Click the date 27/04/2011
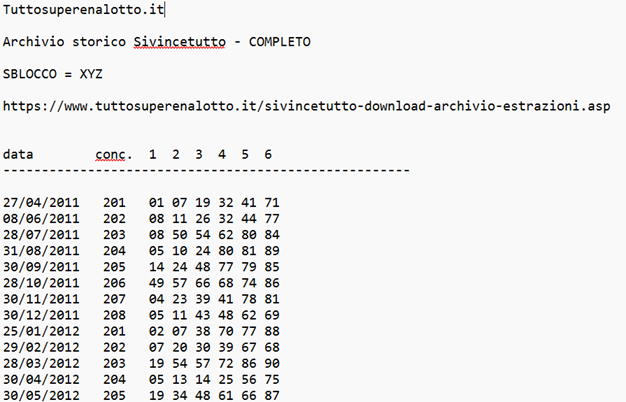The height and width of the screenshot is (402, 626). point(41,202)
